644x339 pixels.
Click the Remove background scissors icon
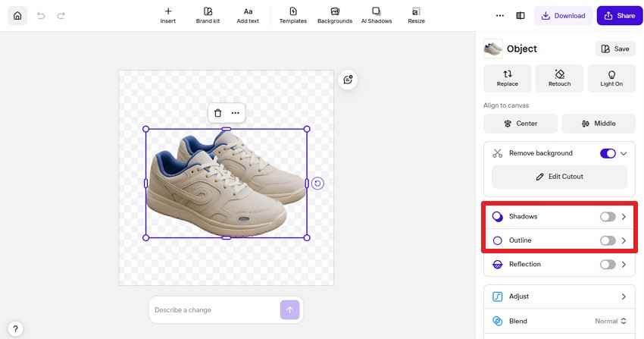point(497,153)
